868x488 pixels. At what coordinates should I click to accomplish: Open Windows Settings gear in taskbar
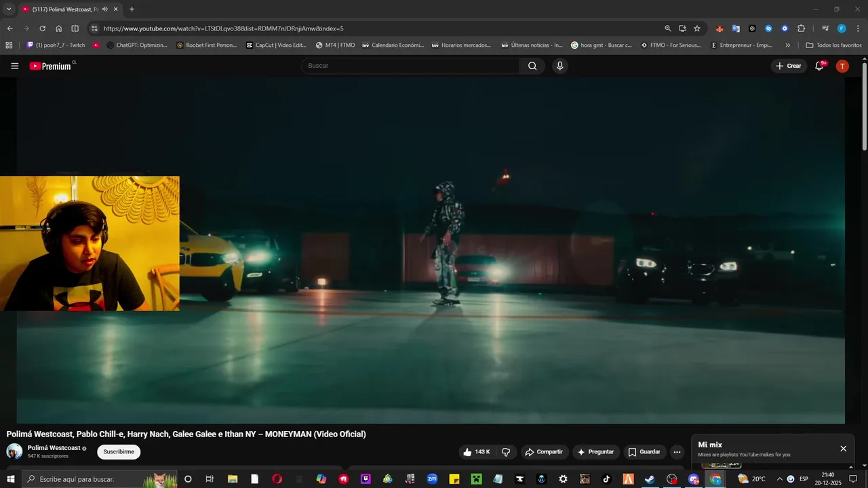563,479
